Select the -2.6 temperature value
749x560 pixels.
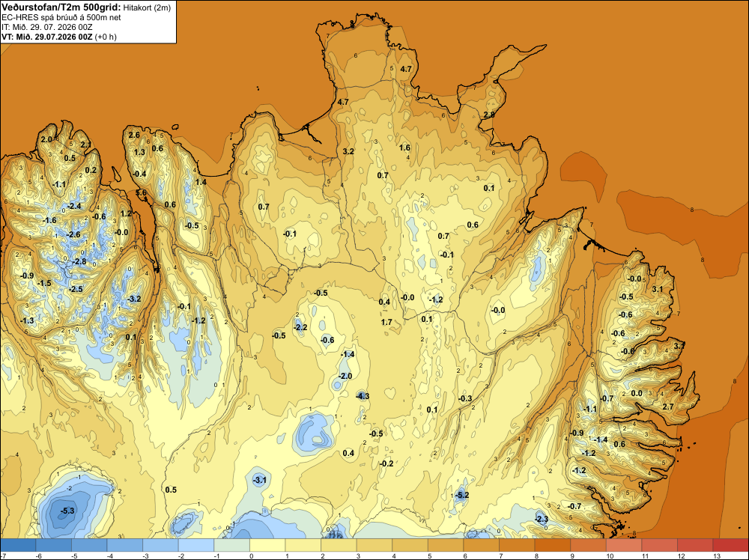(x=73, y=234)
